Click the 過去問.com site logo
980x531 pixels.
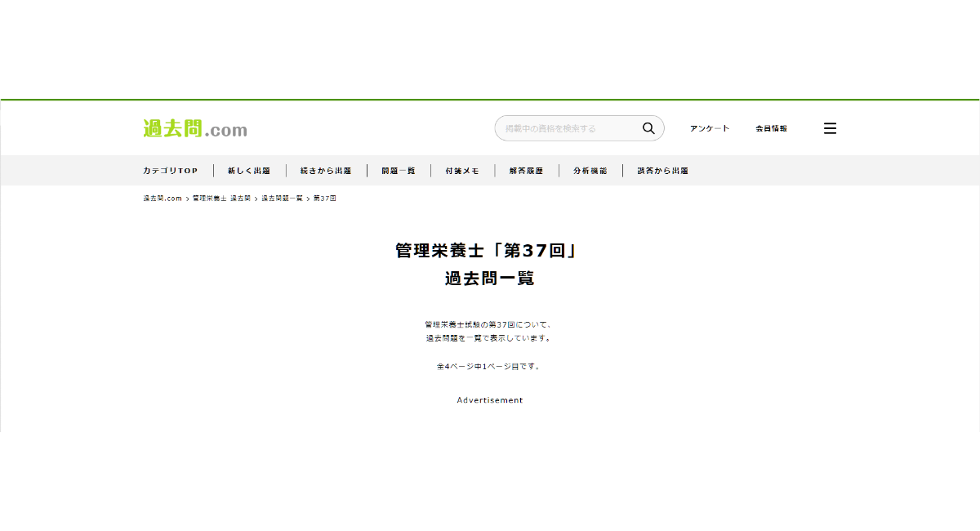point(195,129)
